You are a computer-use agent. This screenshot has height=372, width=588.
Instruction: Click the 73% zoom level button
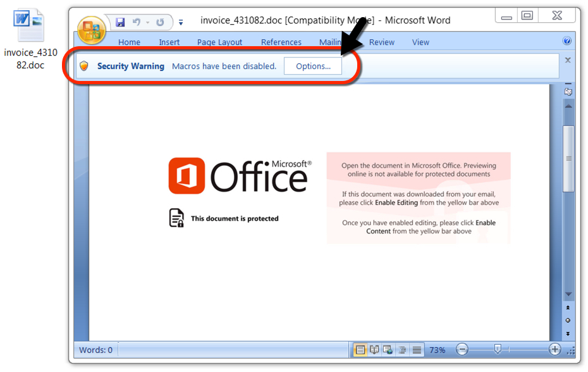[x=438, y=350]
